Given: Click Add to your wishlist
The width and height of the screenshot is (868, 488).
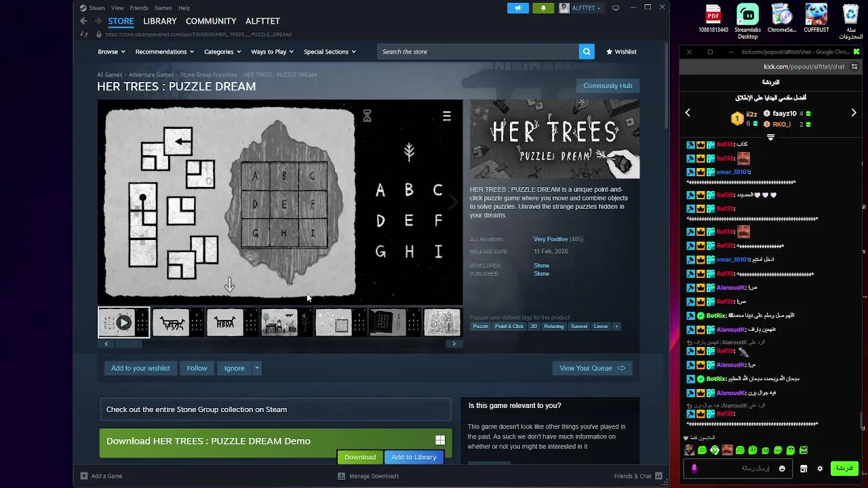Looking at the screenshot, I should click(140, 368).
